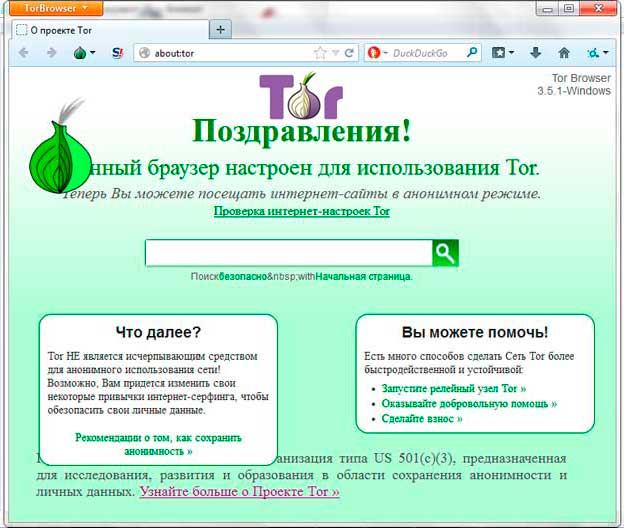Screen dimensions: 624x528
Task: Click the page's central search text field
Action: click(x=288, y=253)
